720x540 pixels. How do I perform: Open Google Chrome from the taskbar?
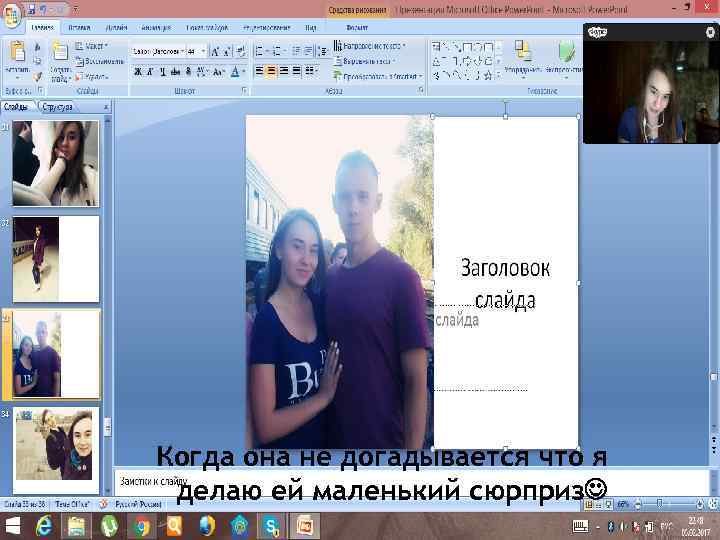141,526
